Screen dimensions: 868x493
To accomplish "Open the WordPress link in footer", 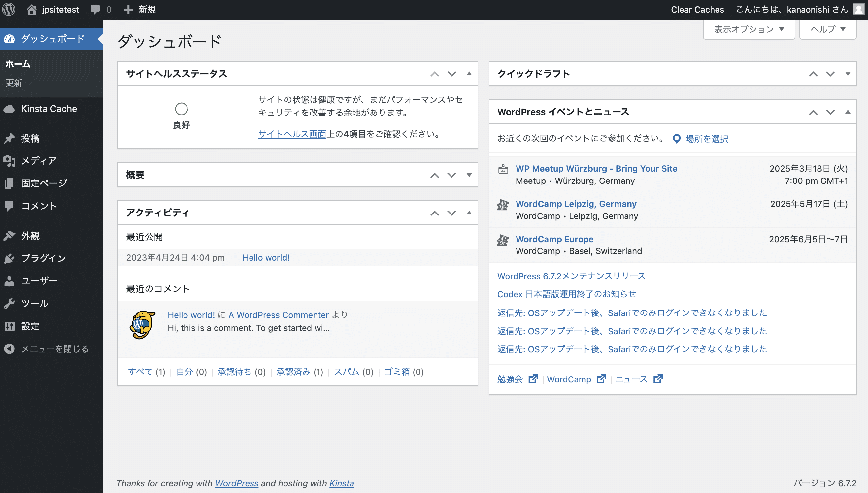I will [x=236, y=483].
